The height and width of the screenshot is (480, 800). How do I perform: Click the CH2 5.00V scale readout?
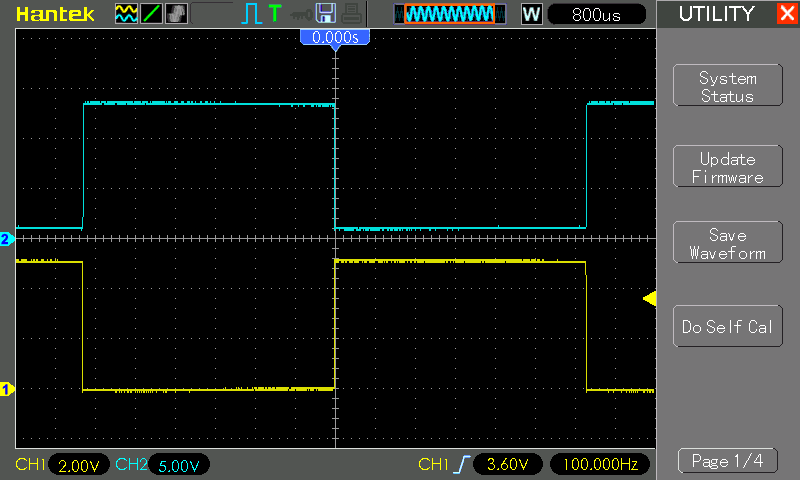coord(179,465)
